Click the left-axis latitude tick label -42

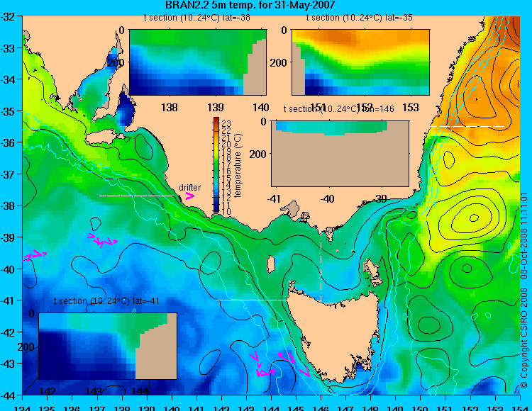(x=8, y=332)
